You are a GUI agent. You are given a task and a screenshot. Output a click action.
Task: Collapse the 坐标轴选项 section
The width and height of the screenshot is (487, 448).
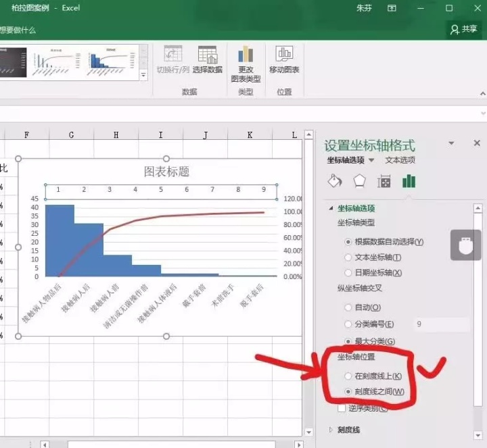click(331, 208)
